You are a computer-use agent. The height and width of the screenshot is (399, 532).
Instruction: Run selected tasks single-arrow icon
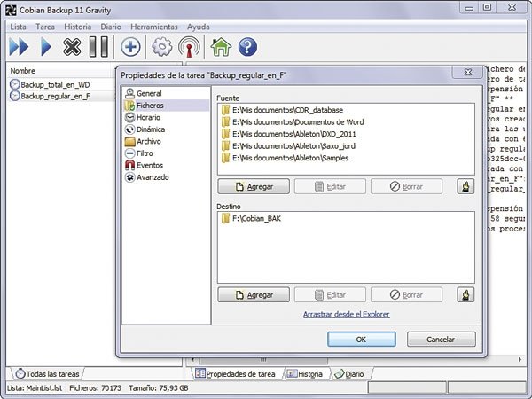click(x=46, y=47)
